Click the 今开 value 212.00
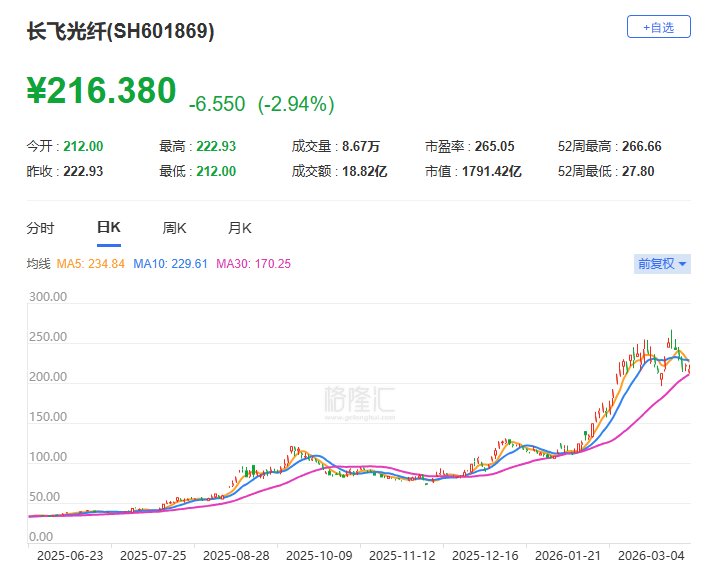Screen dimensions: 708x570 tap(83, 146)
